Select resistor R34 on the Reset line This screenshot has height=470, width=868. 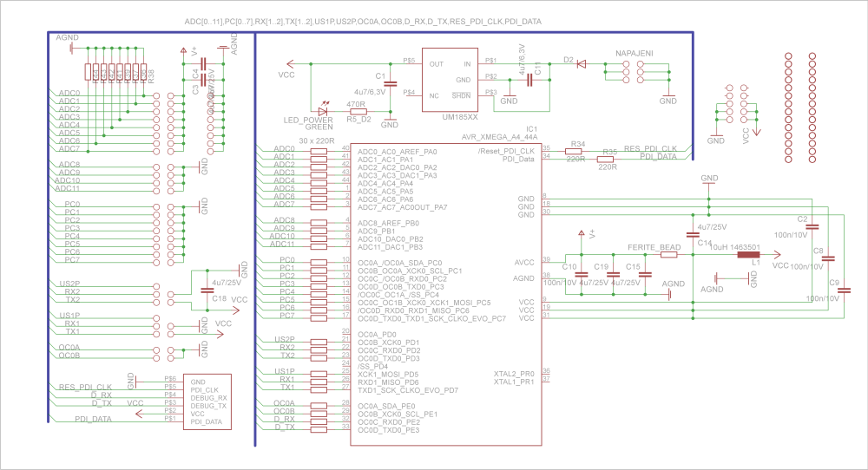pos(575,149)
